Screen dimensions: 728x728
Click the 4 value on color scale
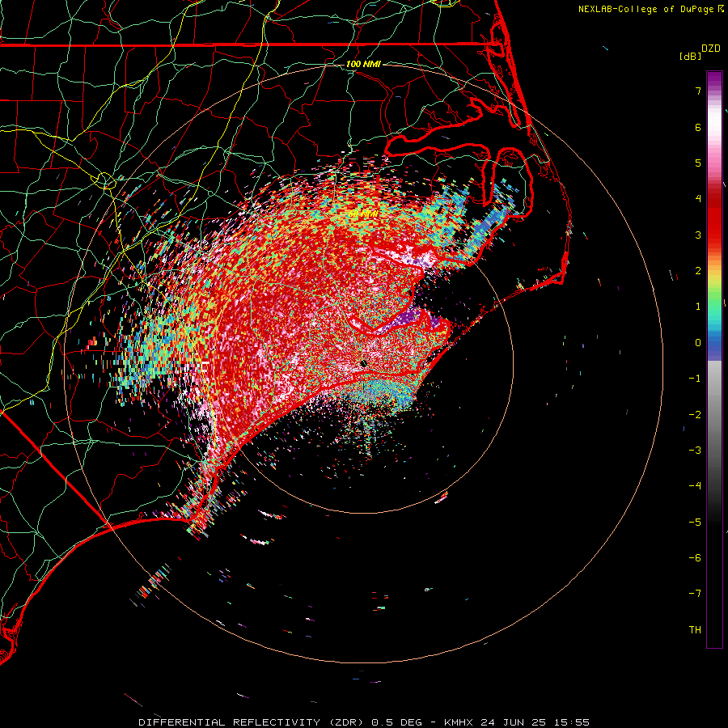(698, 199)
